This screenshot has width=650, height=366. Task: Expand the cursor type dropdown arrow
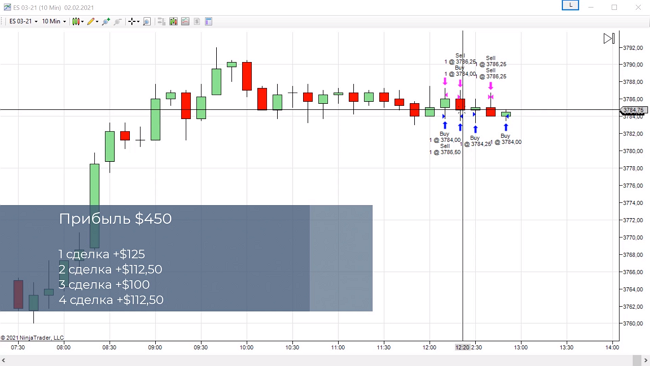click(138, 22)
